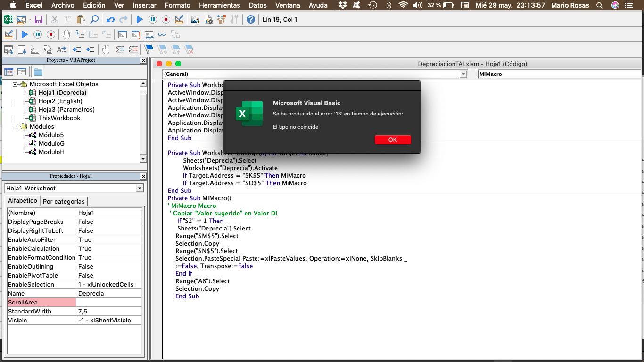The width and height of the screenshot is (644, 362).
Task: Click the Step Into icon in debug toolbar
Action: [x=80, y=34]
